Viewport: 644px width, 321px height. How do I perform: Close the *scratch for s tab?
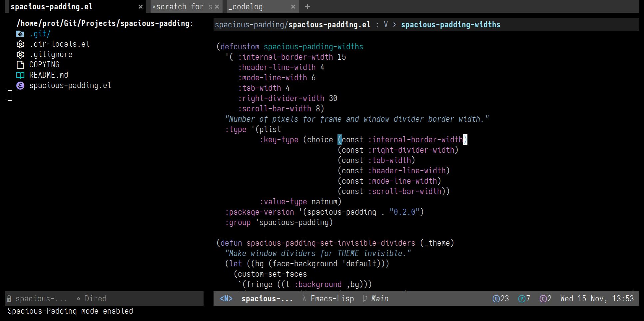(x=217, y=7)
